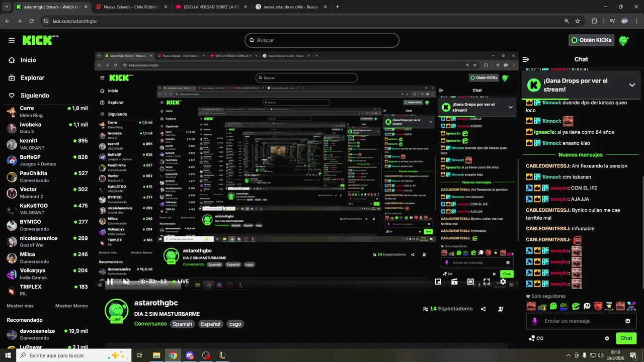Select the Spanish tag

point(183,324)
